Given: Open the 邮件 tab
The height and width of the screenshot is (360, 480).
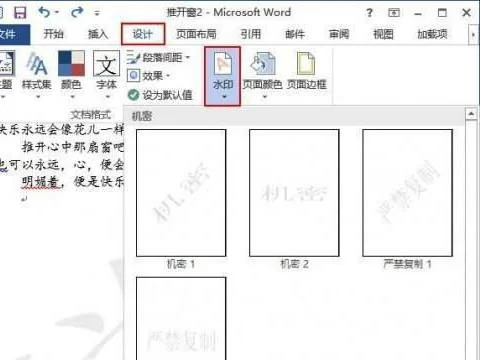Looking at the screenshot, I should (x=295, y=34).
